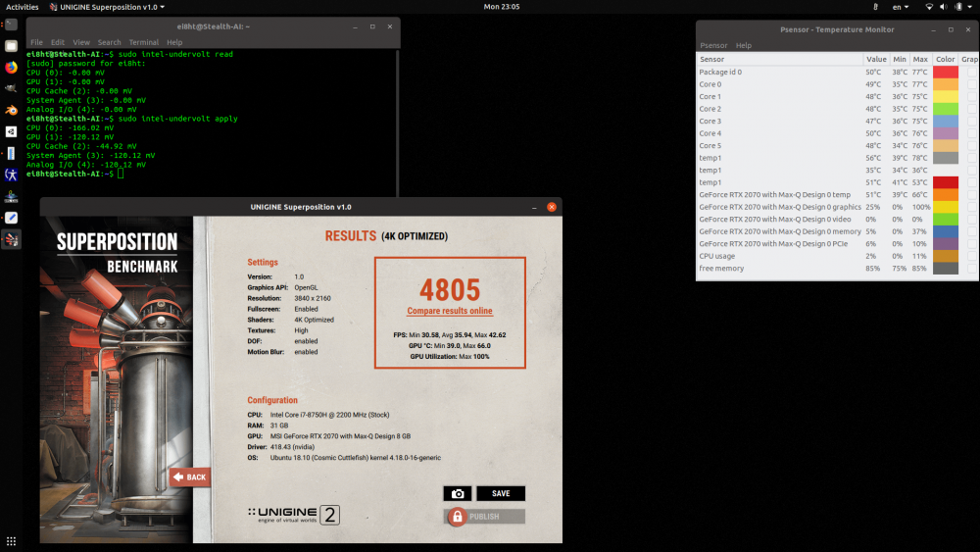The width and height of the screenshot is (980, 552).
Task: Sort by the Value column header
Action: click(876, 60)
